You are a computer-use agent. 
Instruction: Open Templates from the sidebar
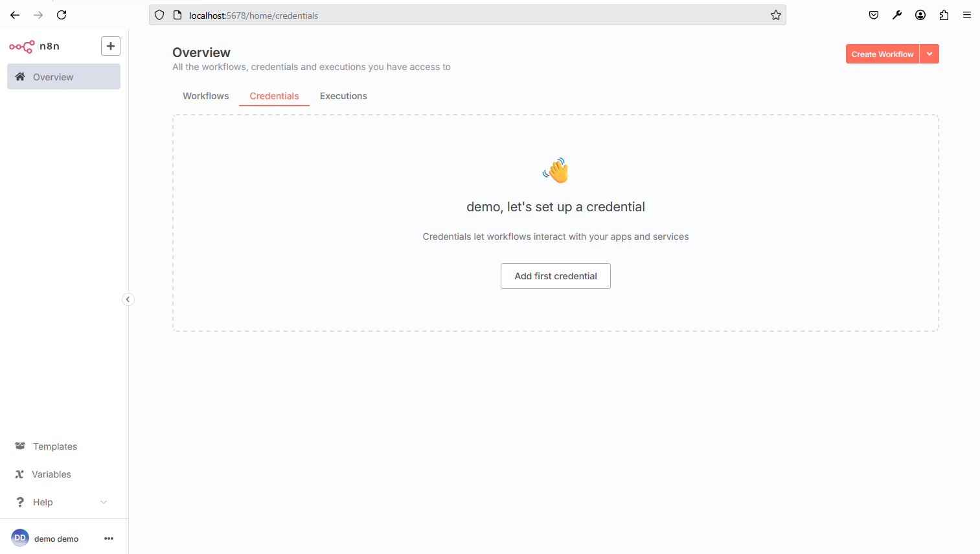click(x=55, y=446)
